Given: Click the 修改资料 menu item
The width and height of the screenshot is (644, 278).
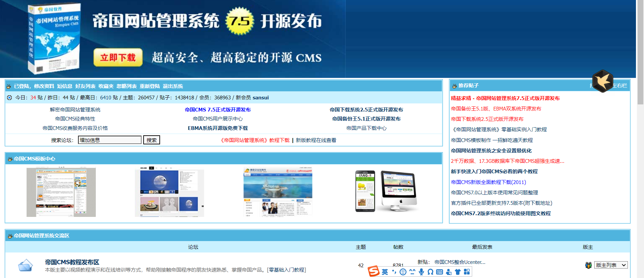Looking at the screenshot, I should click(x=44, y=86).
